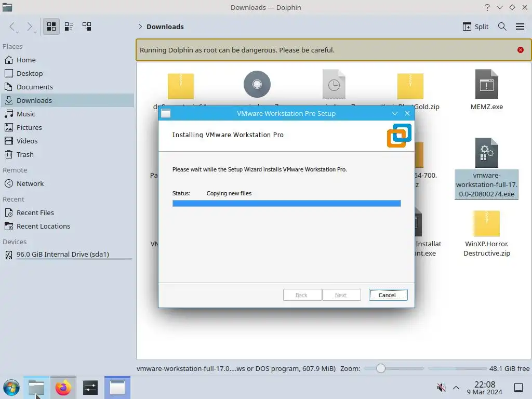Viewport: 532px width, 399px height.
Task: Expand the breadcrumb chevron before Downloads
Action: click(x=140, y=26)
